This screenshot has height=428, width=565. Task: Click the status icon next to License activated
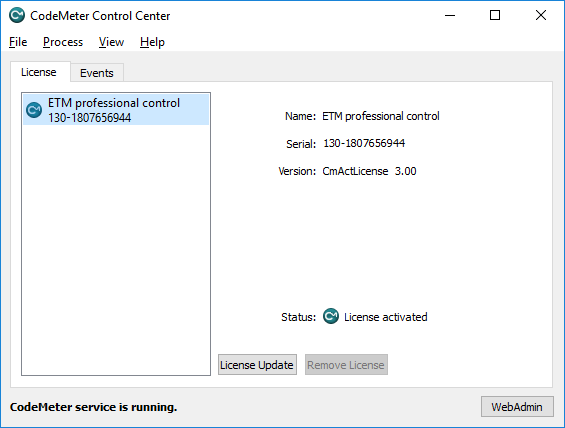(330, 316)
